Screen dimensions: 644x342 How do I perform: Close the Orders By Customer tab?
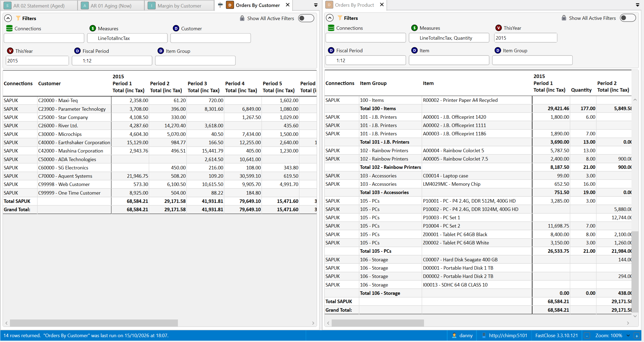coord(288,5)
